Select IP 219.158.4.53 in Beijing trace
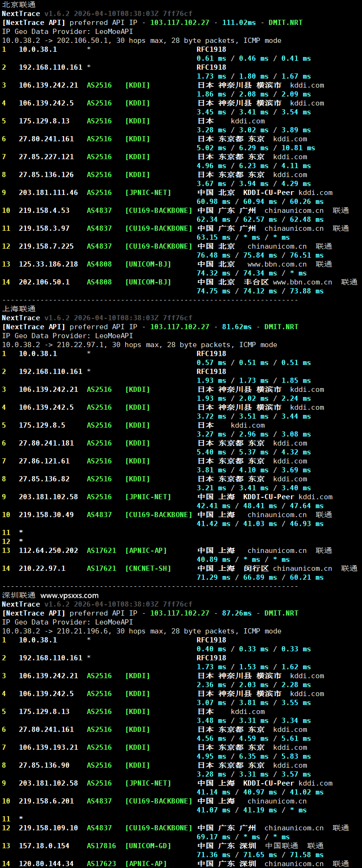362x868 pixels. (x=44, y=211)
